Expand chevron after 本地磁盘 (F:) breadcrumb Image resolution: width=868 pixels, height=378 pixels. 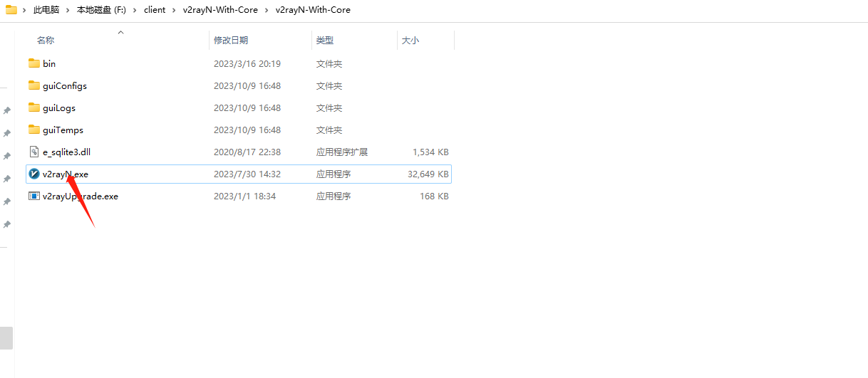(135, 10)
